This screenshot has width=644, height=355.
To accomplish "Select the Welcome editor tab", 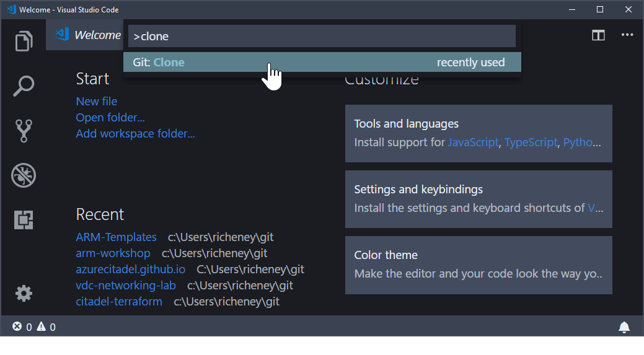I will pos(87,35).
